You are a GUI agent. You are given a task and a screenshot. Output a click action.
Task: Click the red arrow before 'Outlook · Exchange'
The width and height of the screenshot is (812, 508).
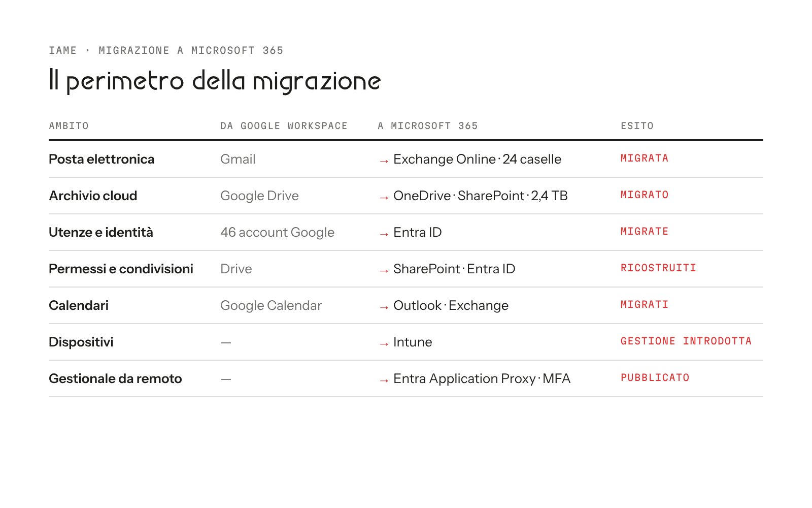[x=384, y=307]
